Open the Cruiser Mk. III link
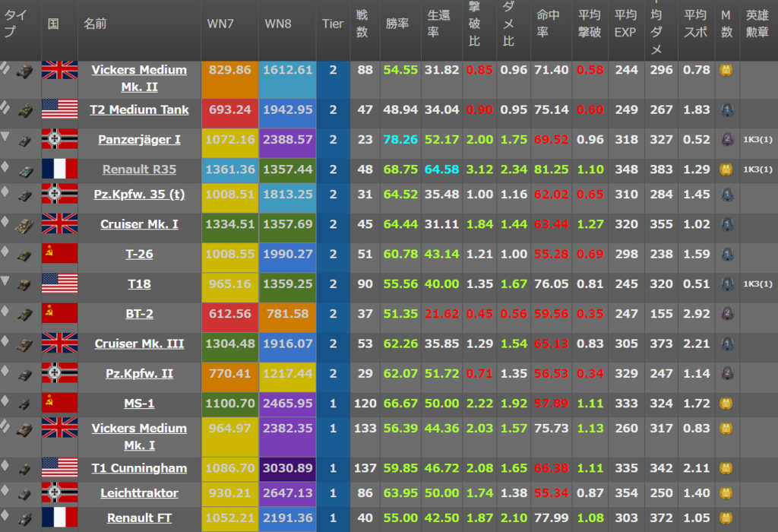Viewport: 778px width, 532px height. click(139, 344)
